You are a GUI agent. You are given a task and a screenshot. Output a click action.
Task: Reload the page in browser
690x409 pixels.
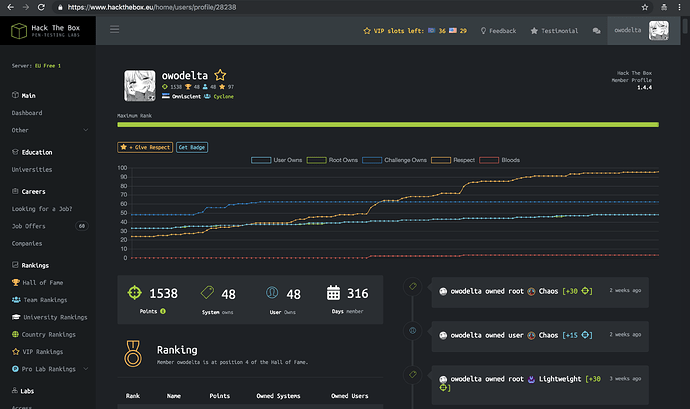tap(41, 7)
